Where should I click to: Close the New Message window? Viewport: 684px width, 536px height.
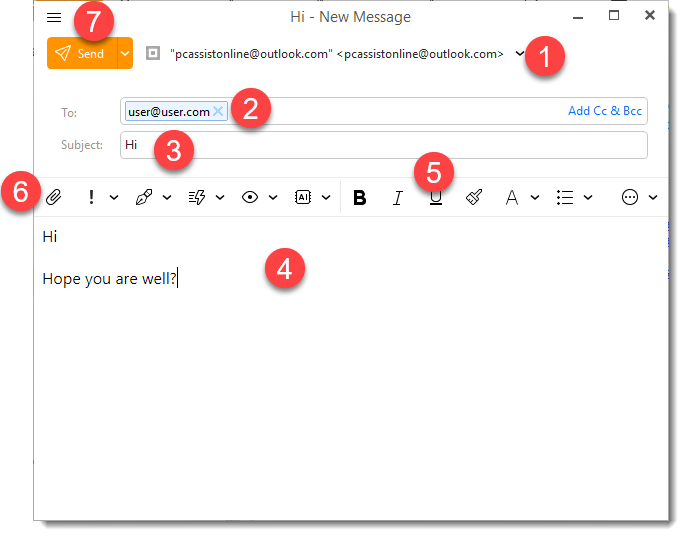(650, 15)
